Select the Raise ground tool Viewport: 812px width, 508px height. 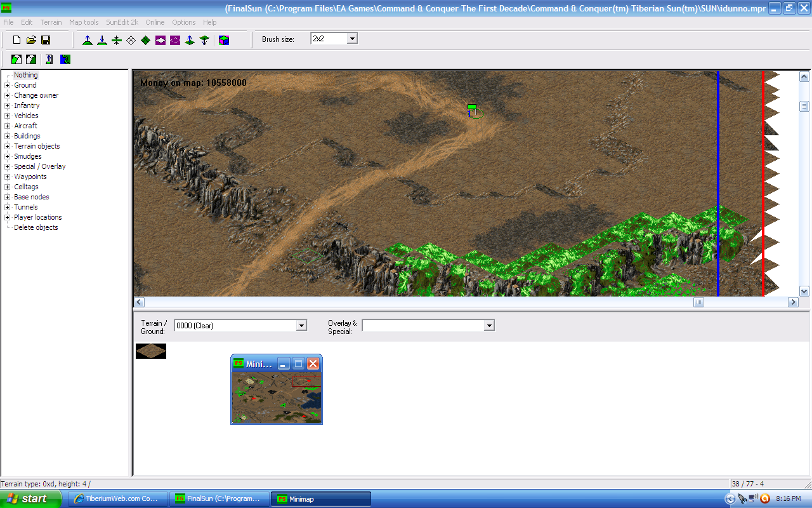coord(88,40)
